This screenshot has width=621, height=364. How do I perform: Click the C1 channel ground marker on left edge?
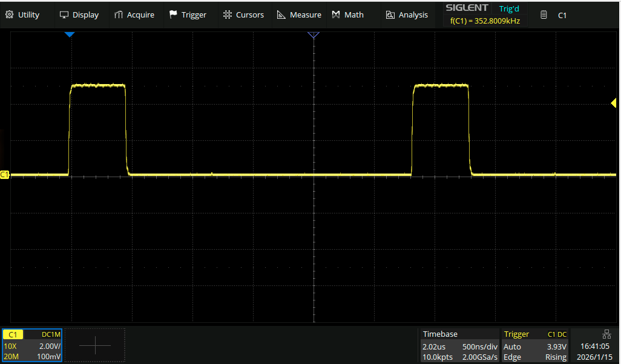click(x=5, y=175)
